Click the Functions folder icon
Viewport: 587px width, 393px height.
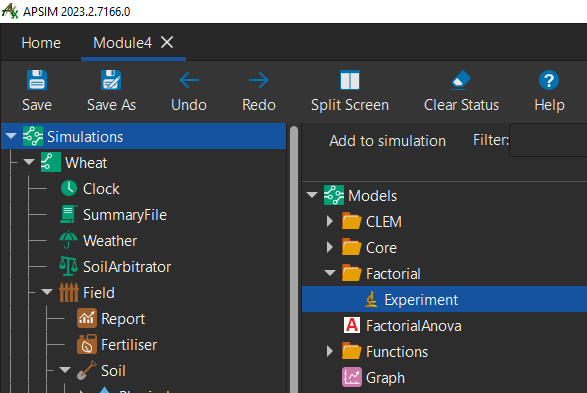pyautogui.click(x=352, y=351)
